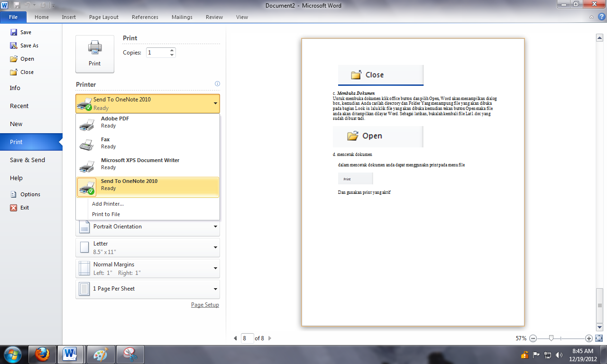Viewport: 607px width, 364px height.
Task: Open Word Options from the sidebar
Action: (x=25, y=194)
